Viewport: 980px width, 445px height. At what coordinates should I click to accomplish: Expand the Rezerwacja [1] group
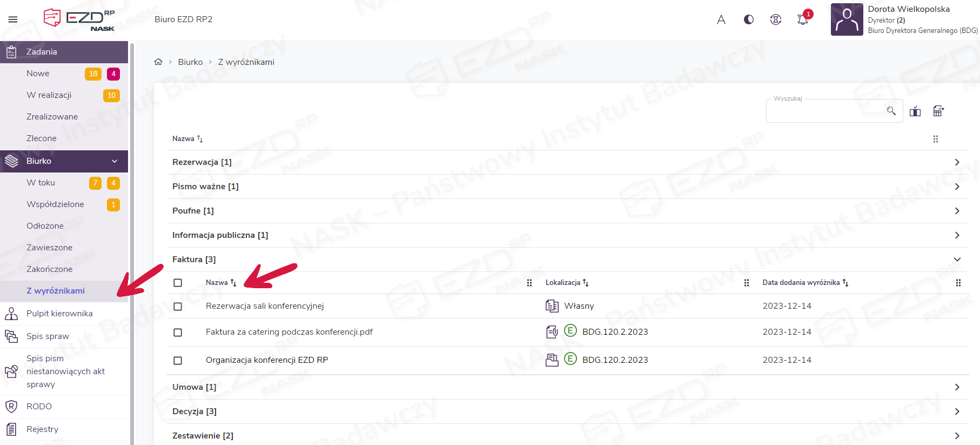(957, 162)
